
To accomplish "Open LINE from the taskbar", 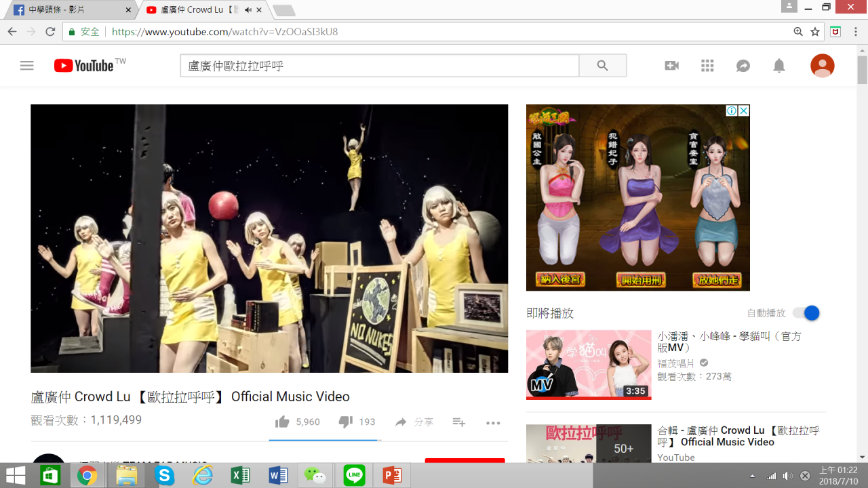I will click(354, 476).
